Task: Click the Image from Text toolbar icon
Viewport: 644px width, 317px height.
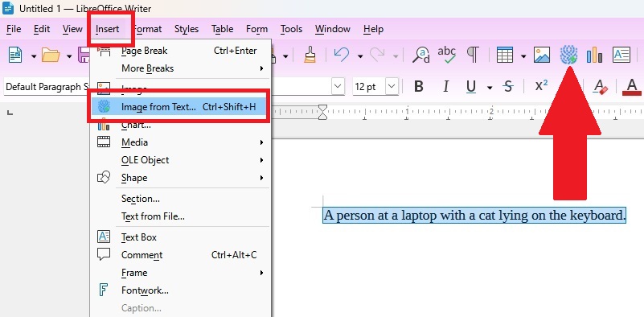Action: 569,55
